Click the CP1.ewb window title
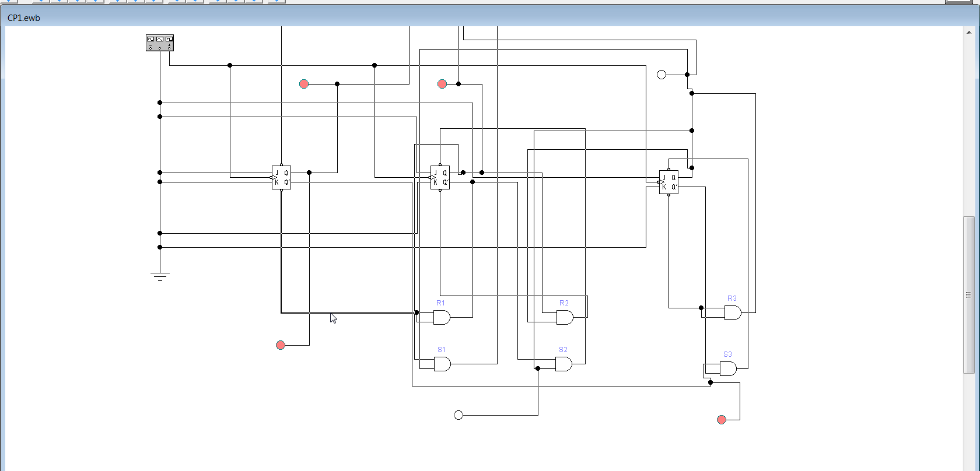This screenshot has height=471, width=980. [24, 18]
